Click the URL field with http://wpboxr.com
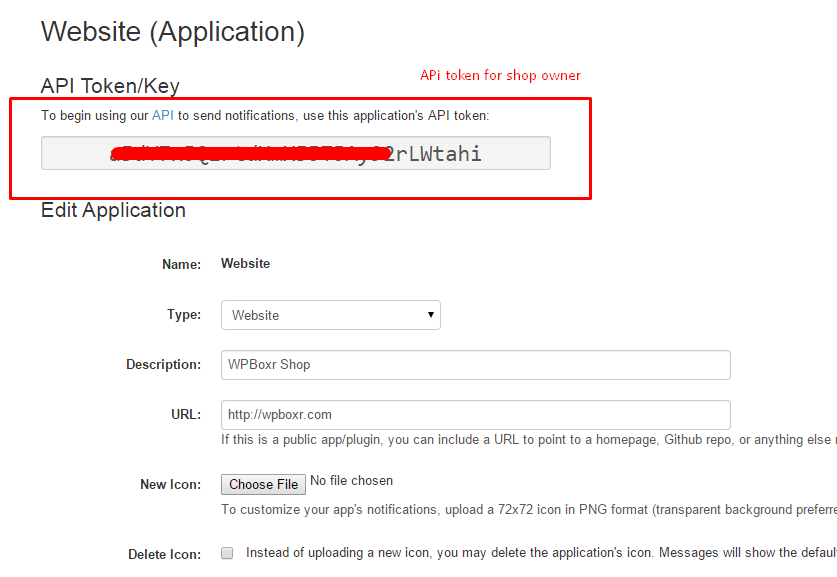Screen dimensions: 837x577 tap(476, 415)
